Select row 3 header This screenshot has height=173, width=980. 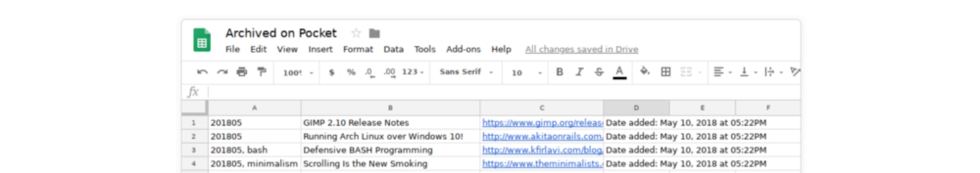194,150
